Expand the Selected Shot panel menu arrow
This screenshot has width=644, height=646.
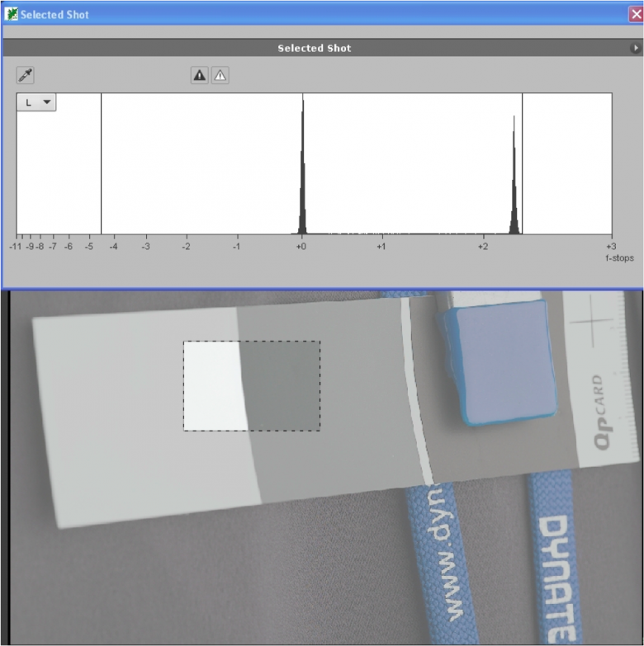click(636, 48)
